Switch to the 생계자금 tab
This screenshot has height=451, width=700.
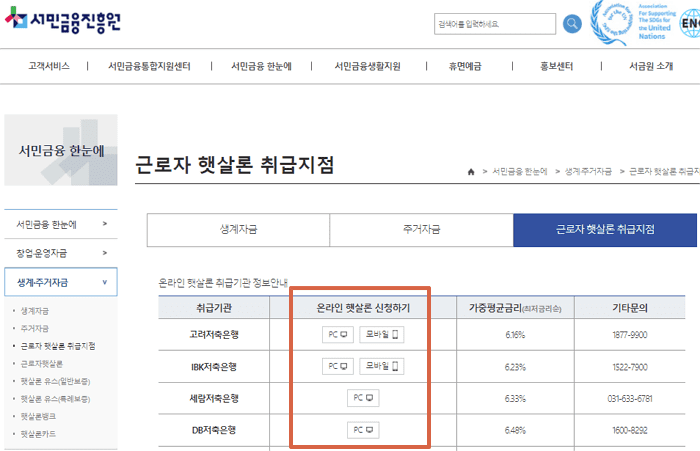pos(238,230)
